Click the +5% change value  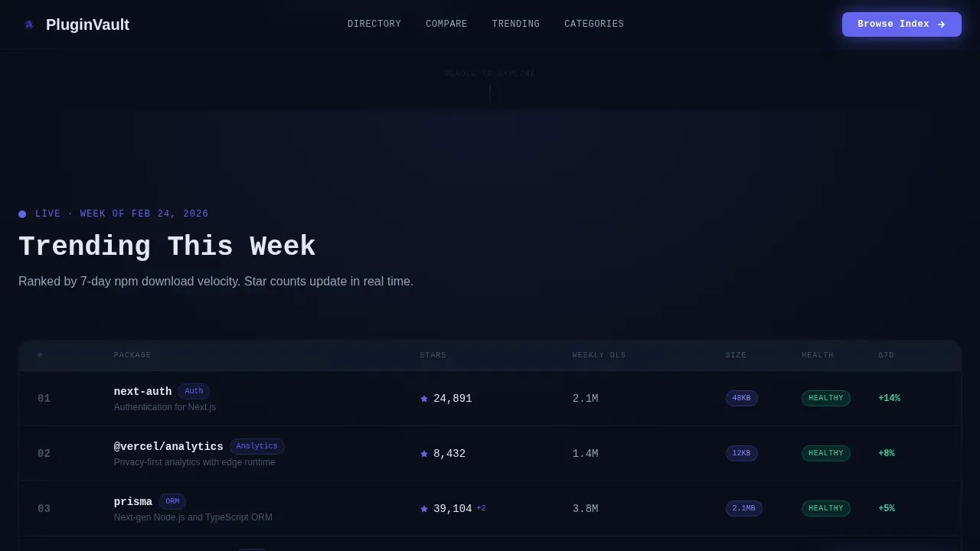887,508
